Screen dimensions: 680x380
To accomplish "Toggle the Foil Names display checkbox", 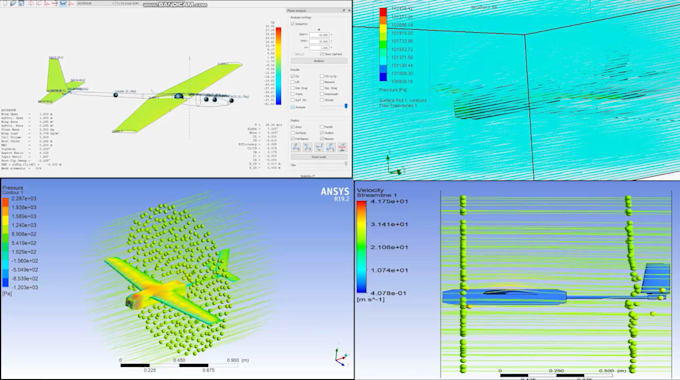I will (293, 139).
